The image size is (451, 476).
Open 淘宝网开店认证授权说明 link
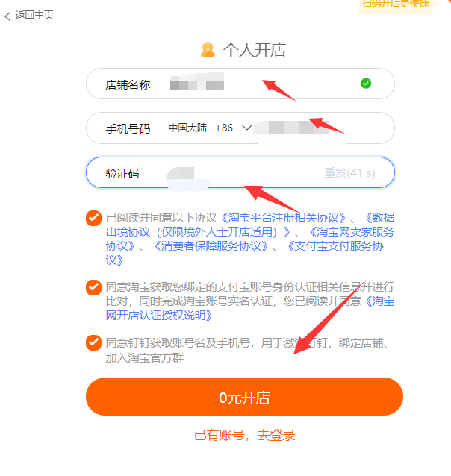click(250, 308)
